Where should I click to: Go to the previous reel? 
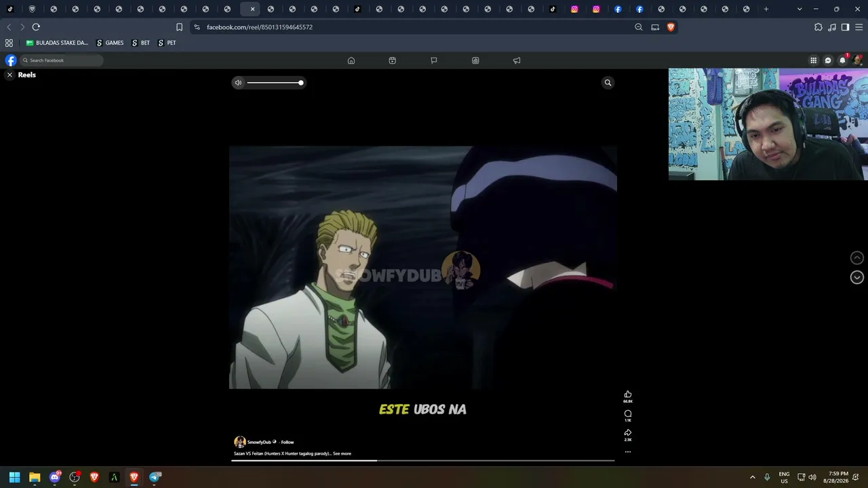pos(857,258)
